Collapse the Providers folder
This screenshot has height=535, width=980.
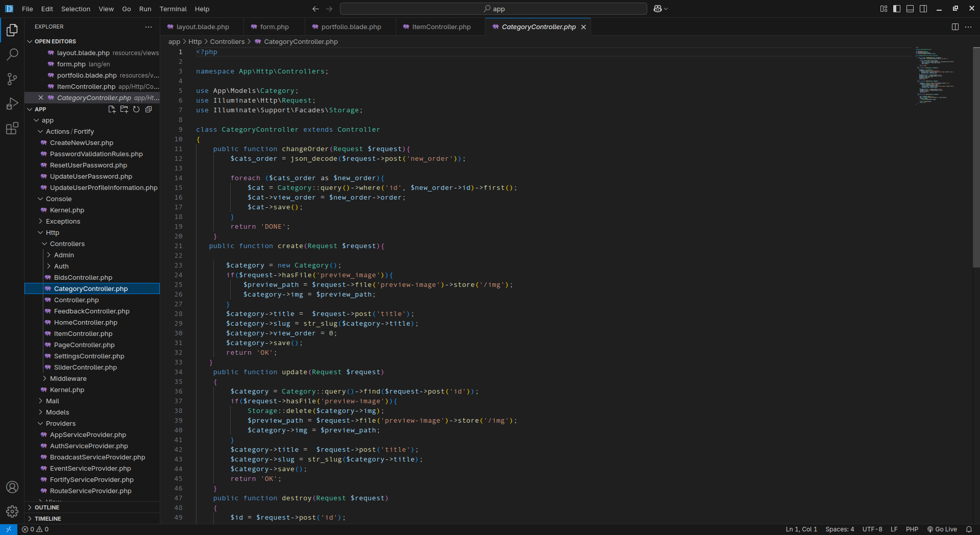(x=60, y=424)
